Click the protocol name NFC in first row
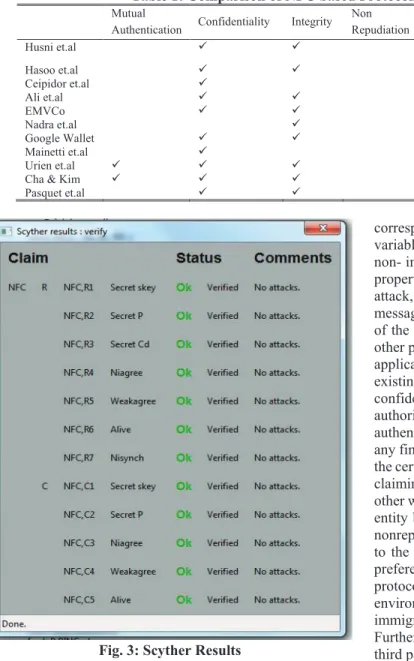 click(17, 288)
